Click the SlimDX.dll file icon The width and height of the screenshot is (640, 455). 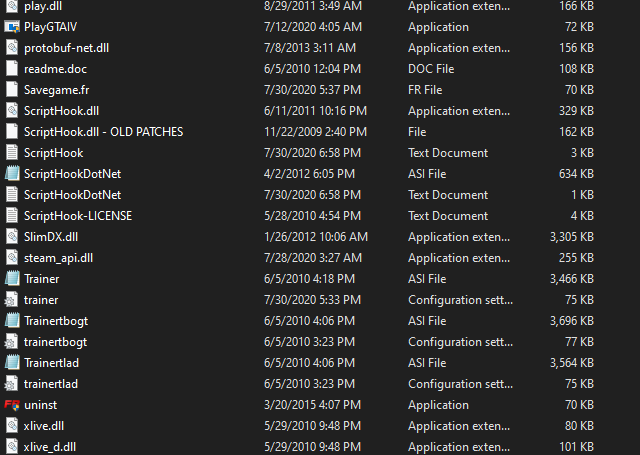click(12, 237)
